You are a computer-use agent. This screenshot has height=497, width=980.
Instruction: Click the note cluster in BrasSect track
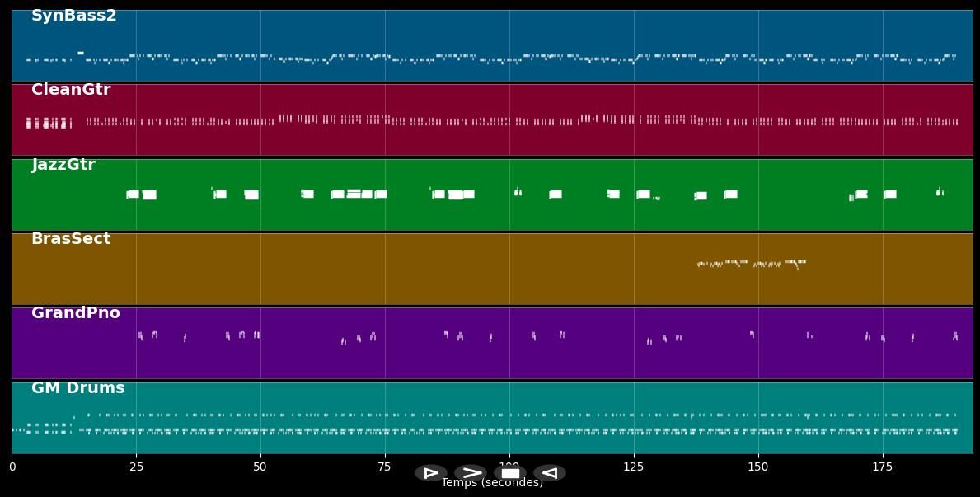(750, 264)
